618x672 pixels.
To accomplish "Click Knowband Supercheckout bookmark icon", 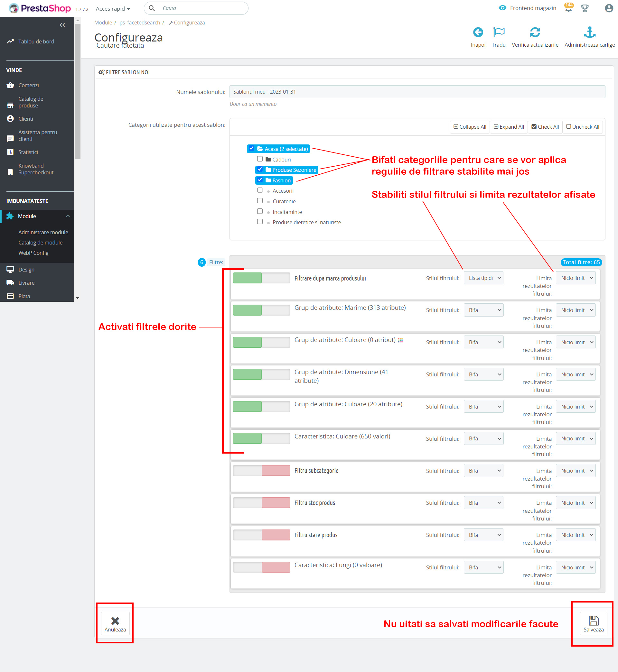I will (10, 172).
